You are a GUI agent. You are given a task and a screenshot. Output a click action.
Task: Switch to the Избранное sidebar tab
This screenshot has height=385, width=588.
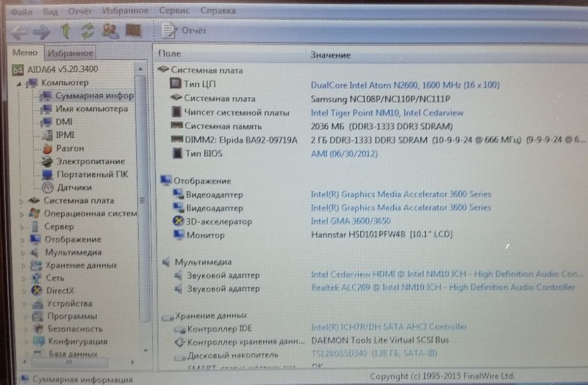70,53
